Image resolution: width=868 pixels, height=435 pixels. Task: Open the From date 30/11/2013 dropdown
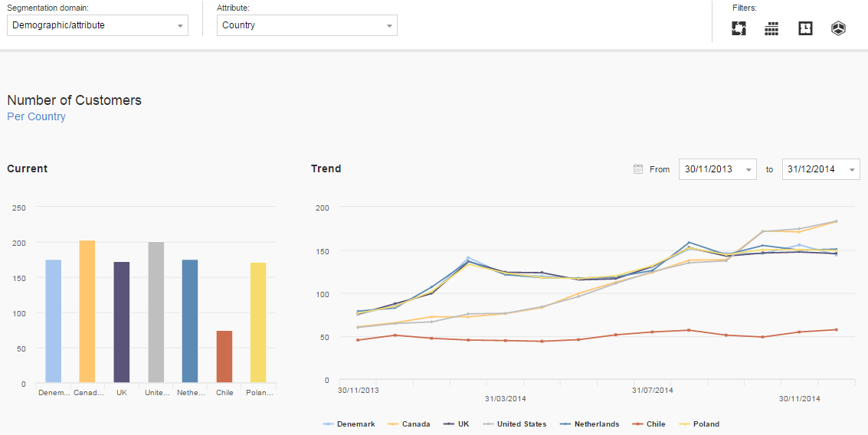click(717, 169)
